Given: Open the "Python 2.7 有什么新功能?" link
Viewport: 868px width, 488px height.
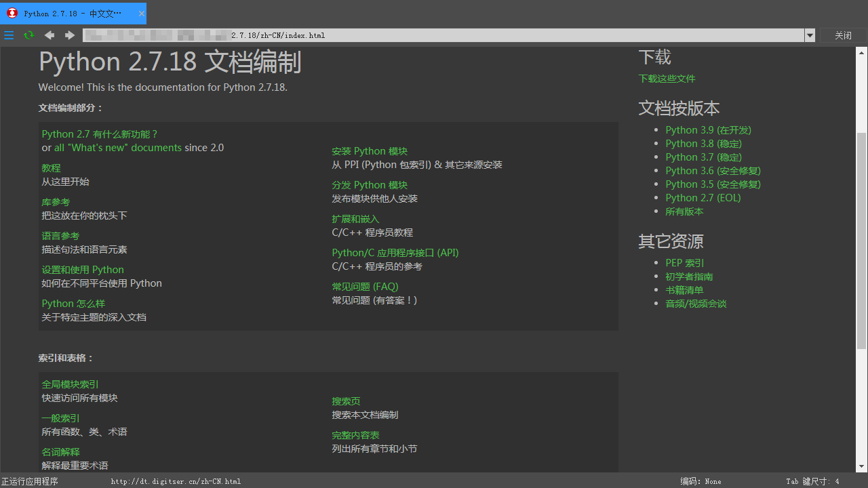Looking at the screenshot, I should coord(100,134).
